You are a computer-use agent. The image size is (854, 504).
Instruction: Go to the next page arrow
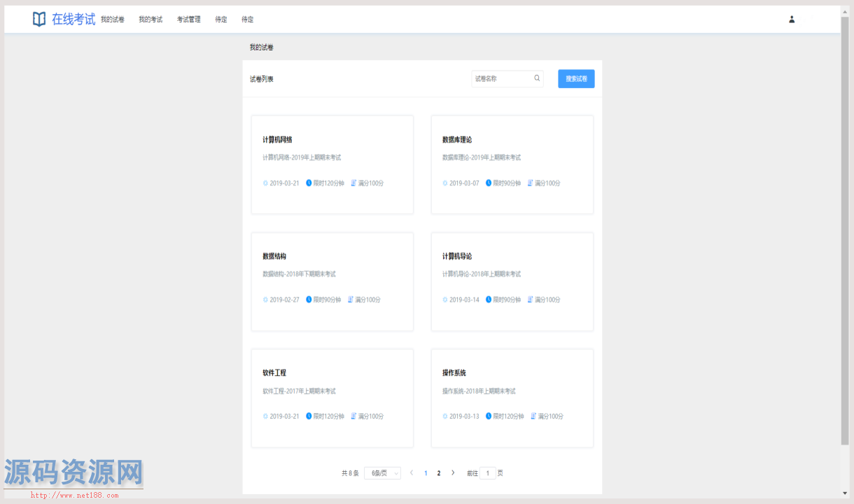453,473
